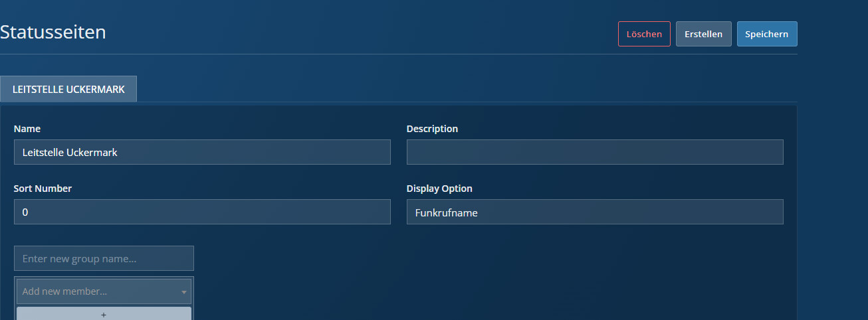Click into the empty Description field
Image resolution: width=868 pixels, height=320 pixels.
click(594, 152)
